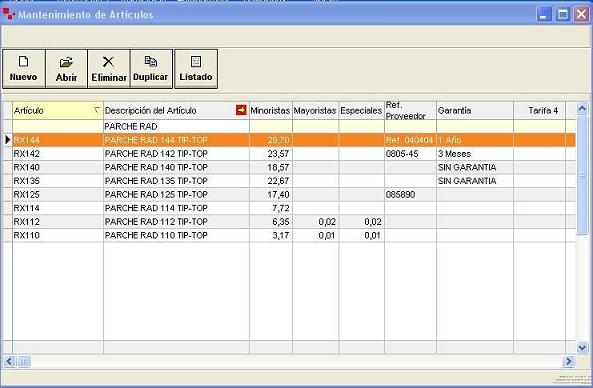The height and width of the screenshot is (388, 593).
Task: Select the row indicator arrow for RX144
Action: click(x=7, y=140)
